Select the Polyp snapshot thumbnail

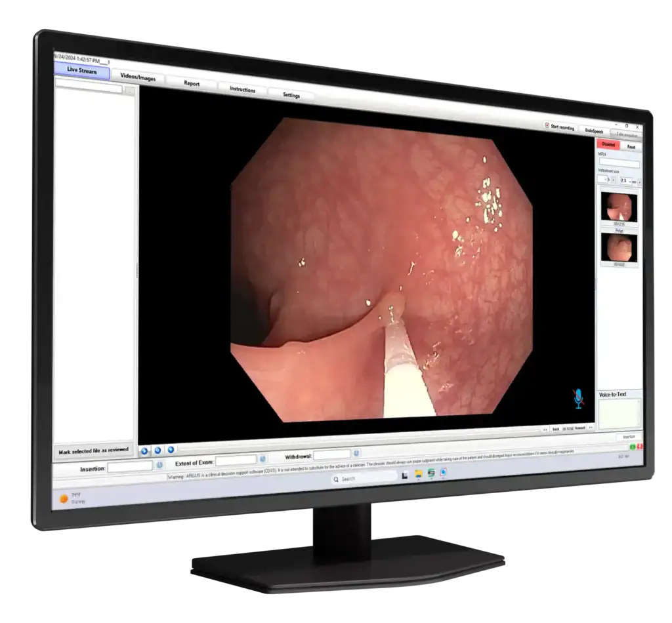(619, 248)
